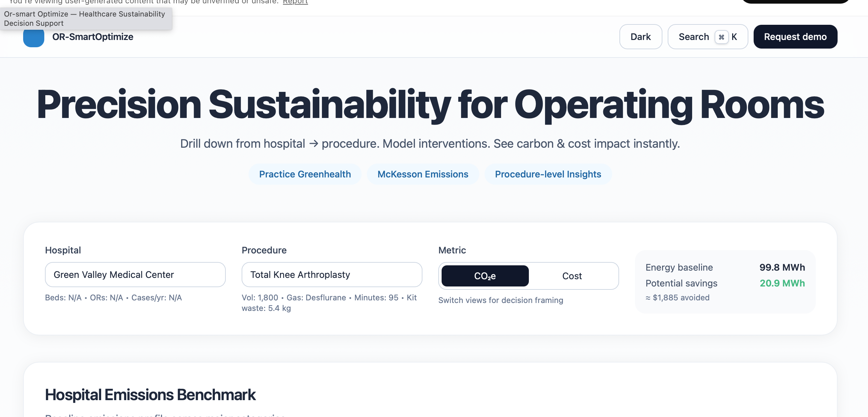Click the 99.8 MWh energy baseline value
This screenshot has height=417, width=868.
[781, 267]
